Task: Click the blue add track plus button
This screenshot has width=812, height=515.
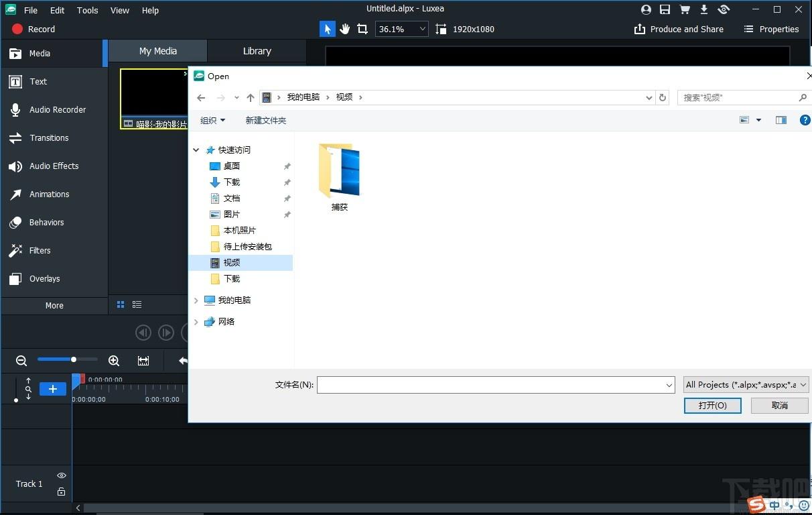Action: point(53,389)
